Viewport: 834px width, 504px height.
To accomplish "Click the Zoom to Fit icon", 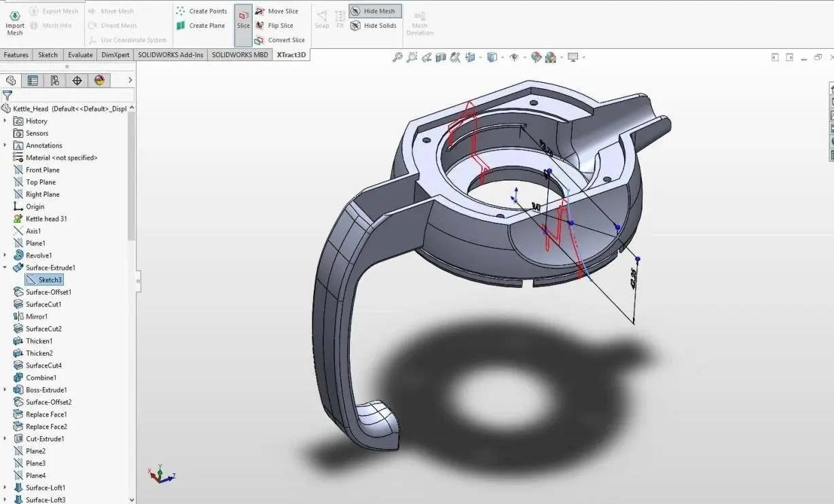I will point(398,58).
